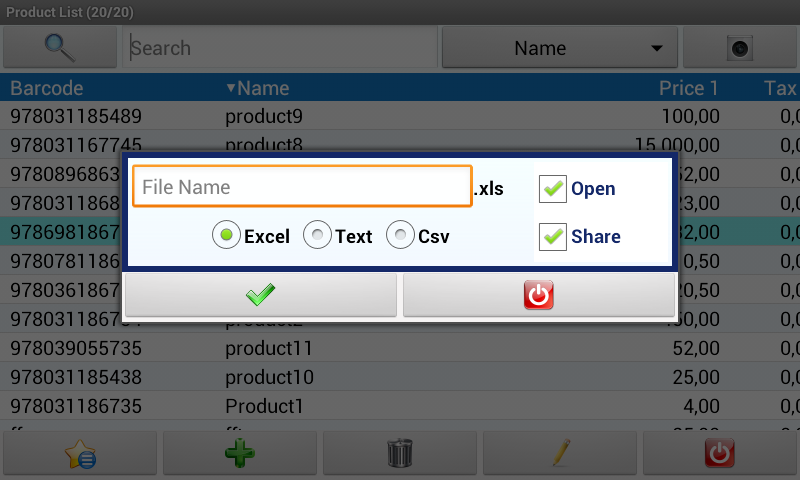Click the 15.000,00 price cell
Screen dimensions: 800x480
677,145
